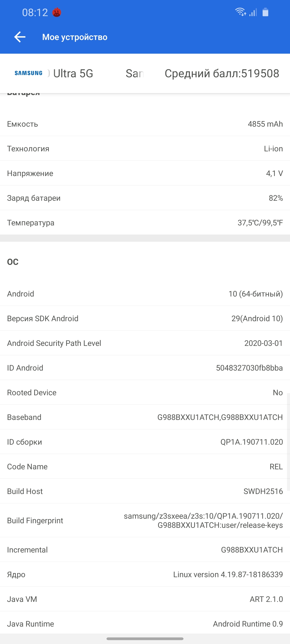The height and width of the screenshot is (644, 290).
Task: Tap the "Мое устройство" header title
Action: [x=75, y=37]
